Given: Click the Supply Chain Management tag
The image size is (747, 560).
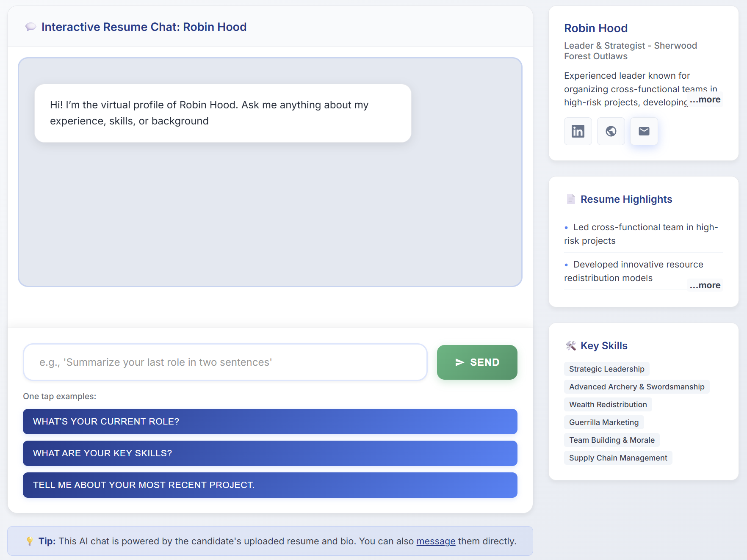Looking at the screenshot, I should point(618,458).
